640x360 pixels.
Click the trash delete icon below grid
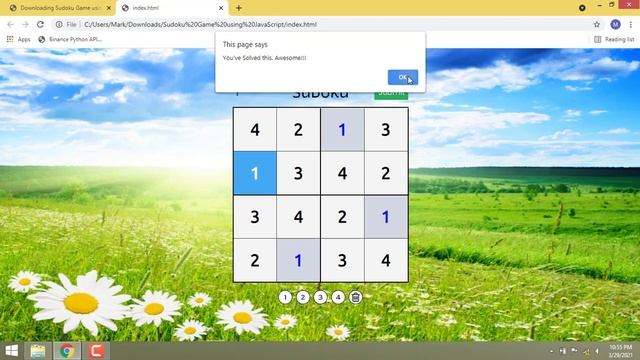[356, 297]
